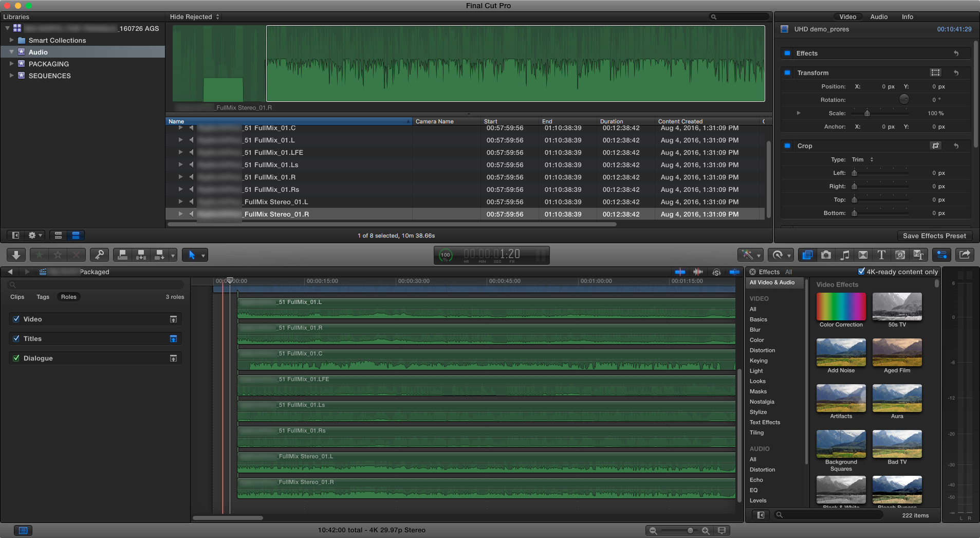
Task: Select the Roles tab in Timeline Index
Action: (x=69, y=297)
